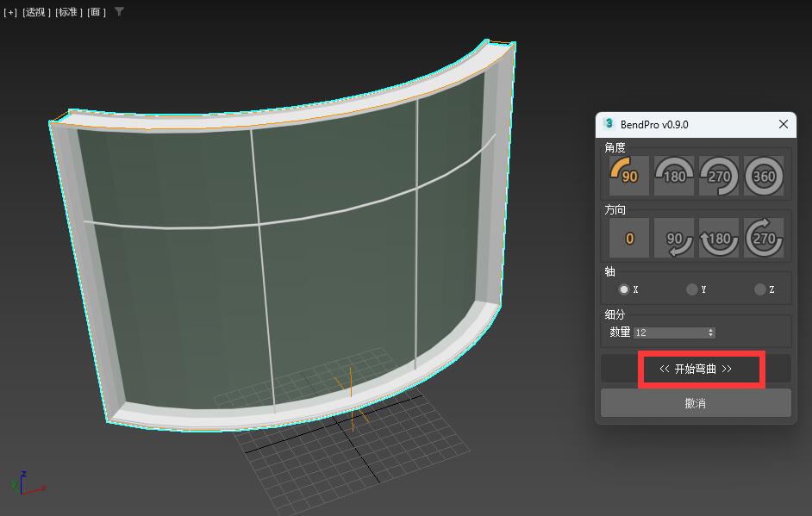
Task: Select direction 0 icon
Action: tap(629, 238)
